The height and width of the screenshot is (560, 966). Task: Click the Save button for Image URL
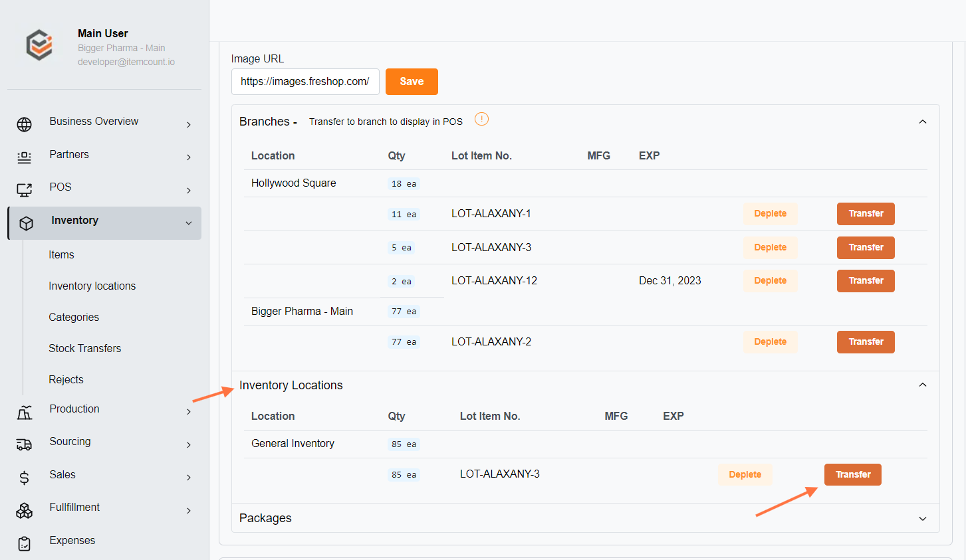(x=412, y=82)
